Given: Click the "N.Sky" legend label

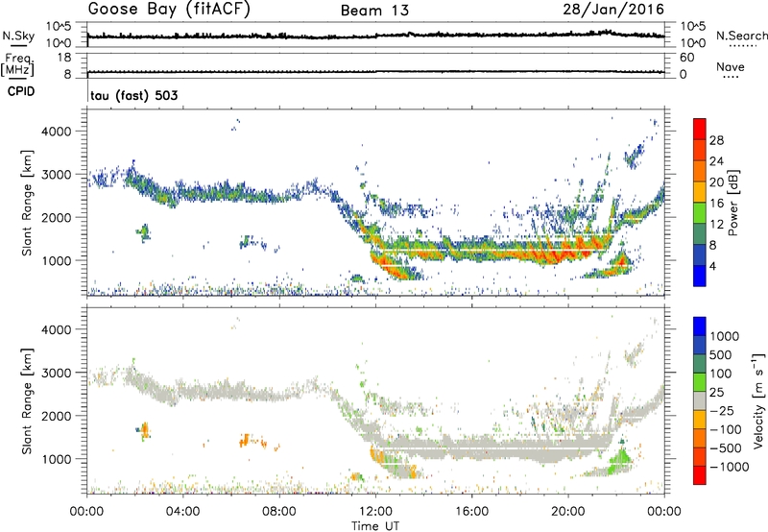Looking at the screenshot, I should [18, 36].
